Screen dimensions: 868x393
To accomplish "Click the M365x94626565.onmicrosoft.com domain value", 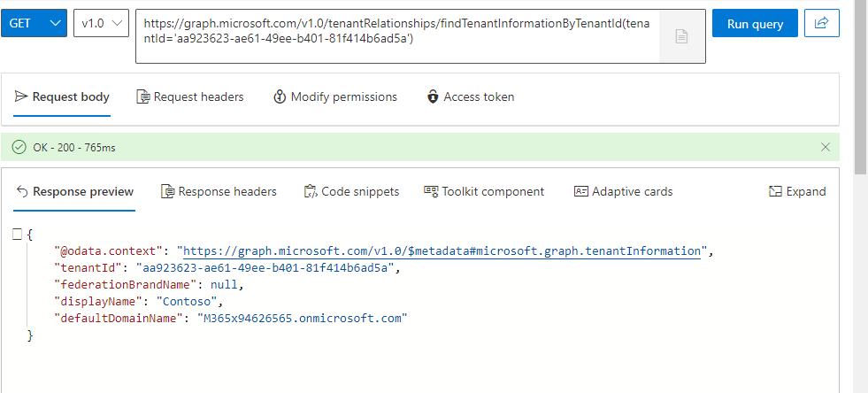I will 303,319.
